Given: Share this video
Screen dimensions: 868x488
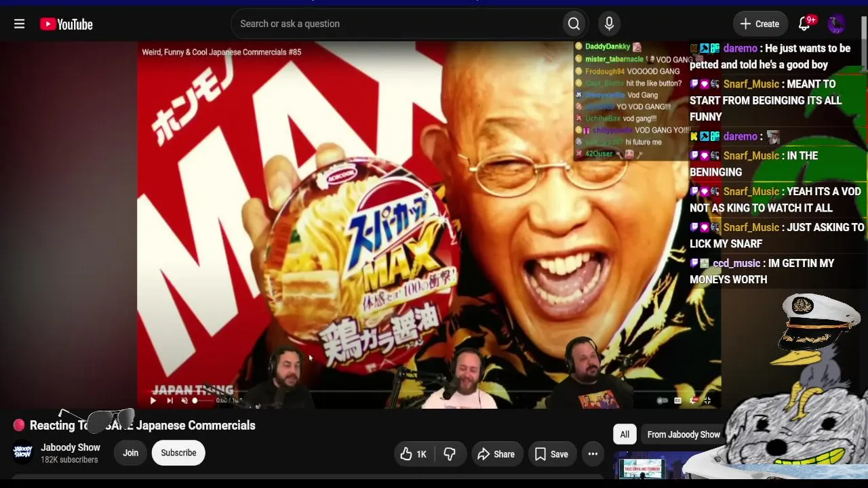Looking at the screenshot, I should click(496, 454).
